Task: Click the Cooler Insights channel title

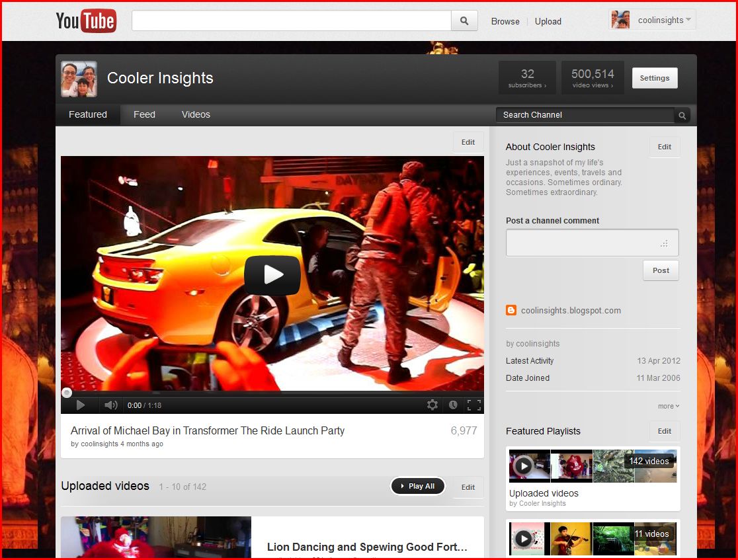Action: pyautogui.click(x=160, y=78)
